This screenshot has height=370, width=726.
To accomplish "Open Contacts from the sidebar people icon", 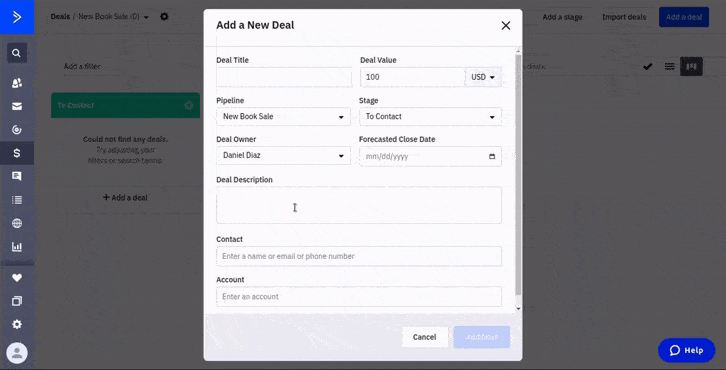I will click(17, 83).
